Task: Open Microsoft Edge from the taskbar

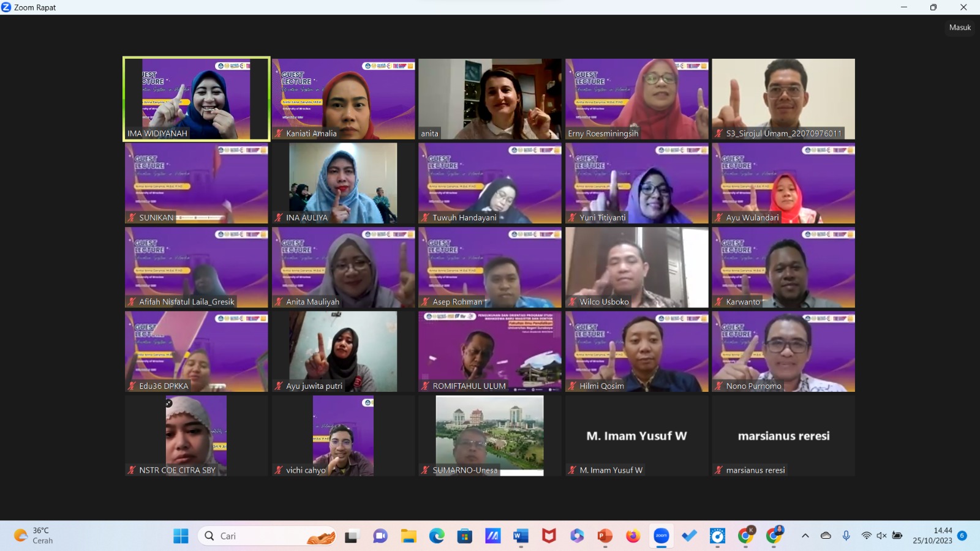Action: point(437,536)
